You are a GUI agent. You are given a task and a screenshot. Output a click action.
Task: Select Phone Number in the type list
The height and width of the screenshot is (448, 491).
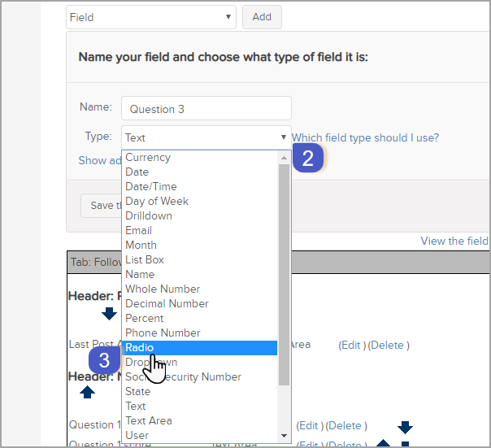click(x=199, y=333)
